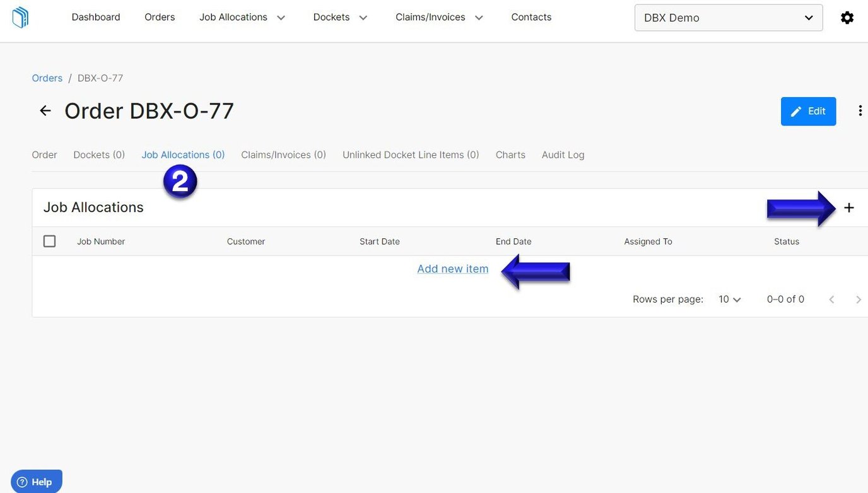
Task: Click the back arrow beside Order DBX-O-77
Action: [x=44, y=110]
